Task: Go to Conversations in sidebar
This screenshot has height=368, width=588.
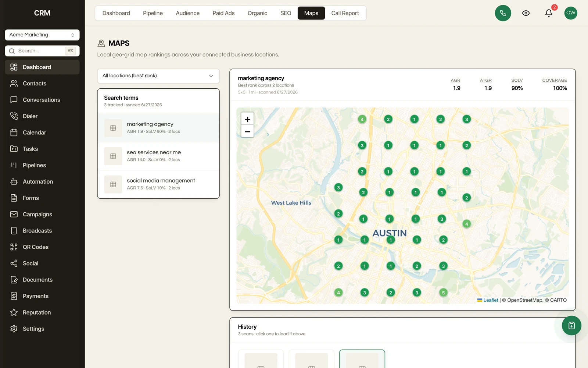Action: (42, 100)
